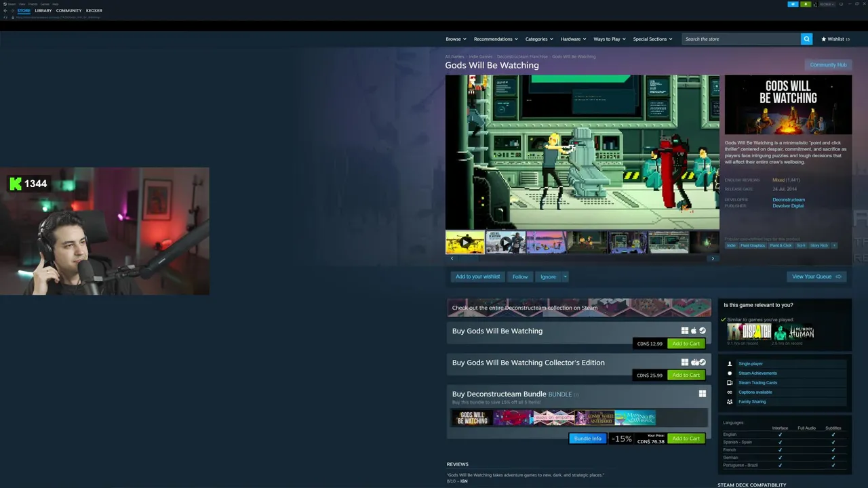Click the Story Rich tag
The height and width of the screenshot is (488, 868).
point(818,245)
